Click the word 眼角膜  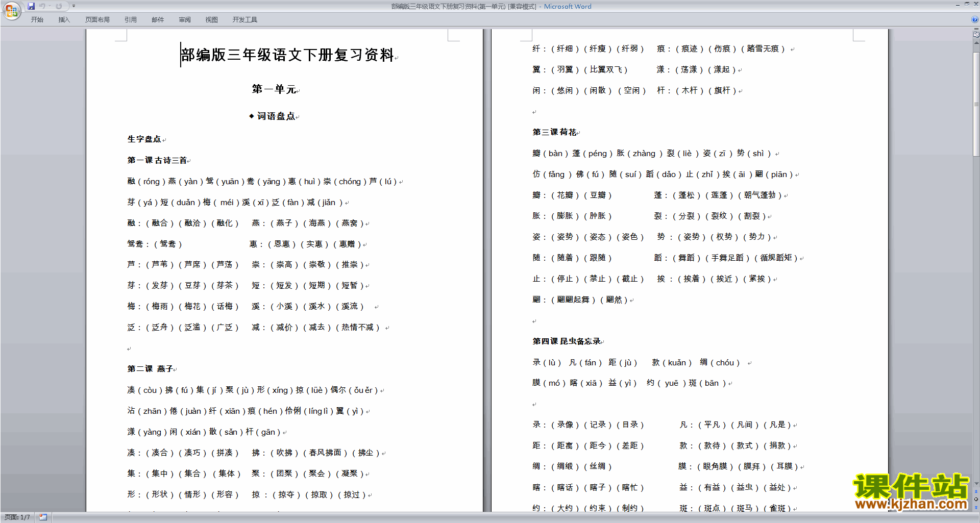pyautogui.click(x=716, y=466)
